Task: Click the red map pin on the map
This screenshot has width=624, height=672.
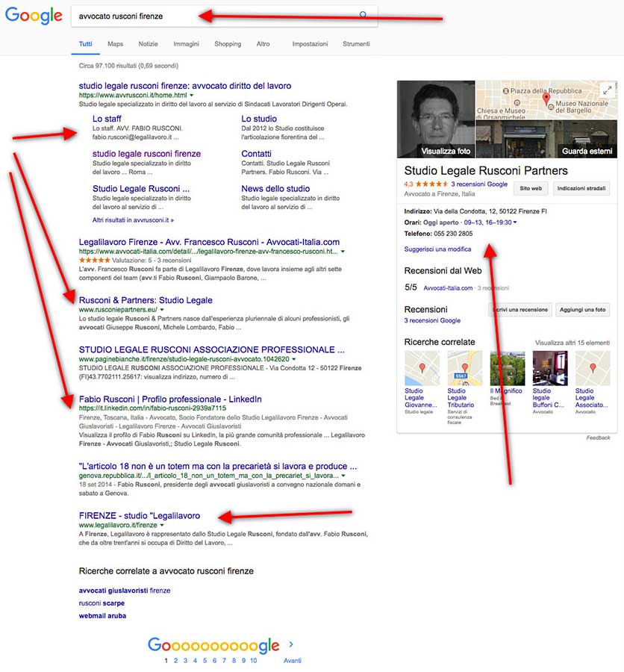Action: coord(546,99)
